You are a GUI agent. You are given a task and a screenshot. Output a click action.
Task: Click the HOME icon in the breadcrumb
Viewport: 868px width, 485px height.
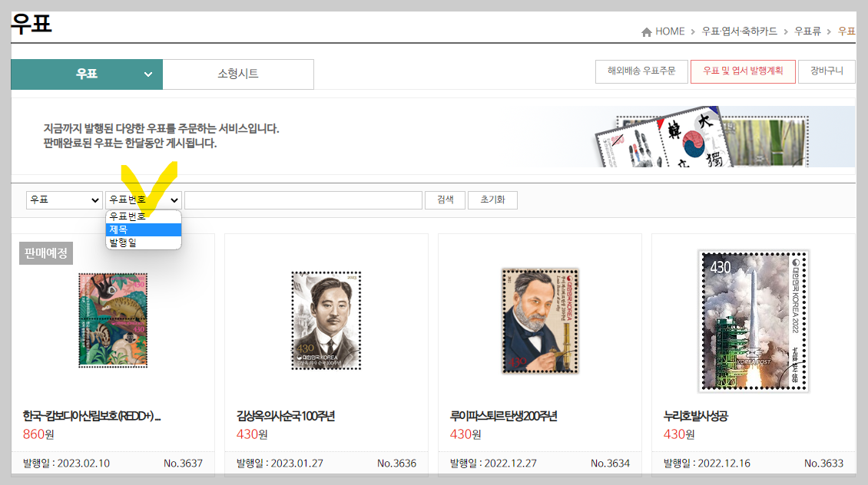646,31
